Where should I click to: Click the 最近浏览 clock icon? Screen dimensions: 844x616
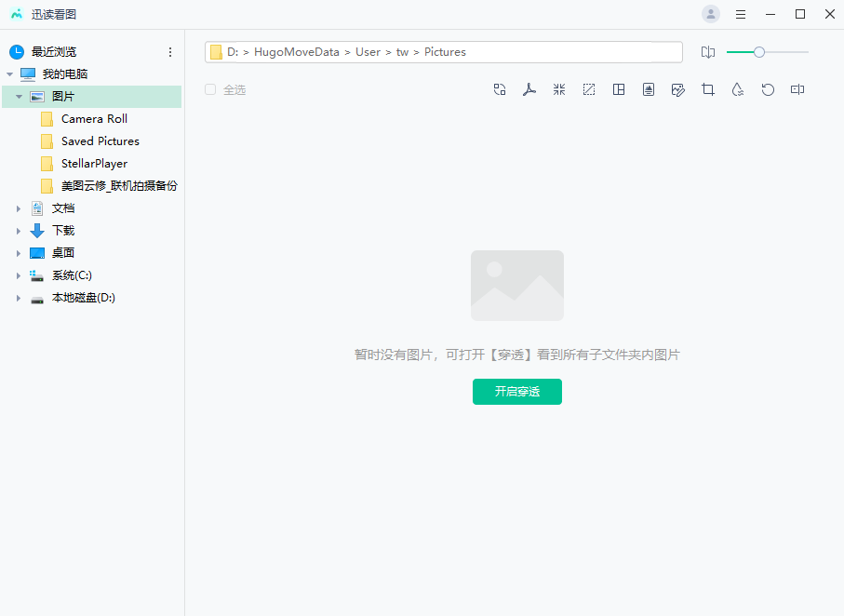[17, 52]
